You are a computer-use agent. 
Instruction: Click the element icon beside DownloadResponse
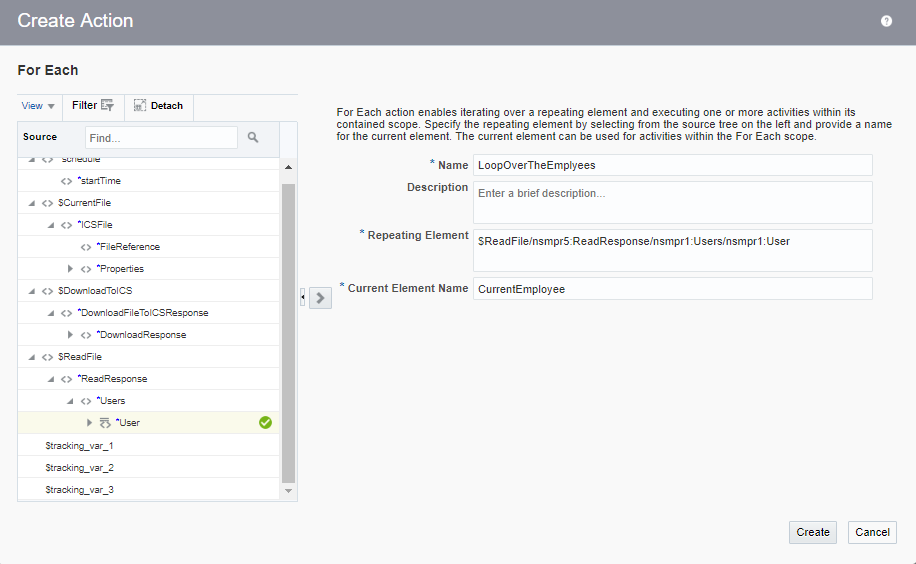[x=86, y=335]
